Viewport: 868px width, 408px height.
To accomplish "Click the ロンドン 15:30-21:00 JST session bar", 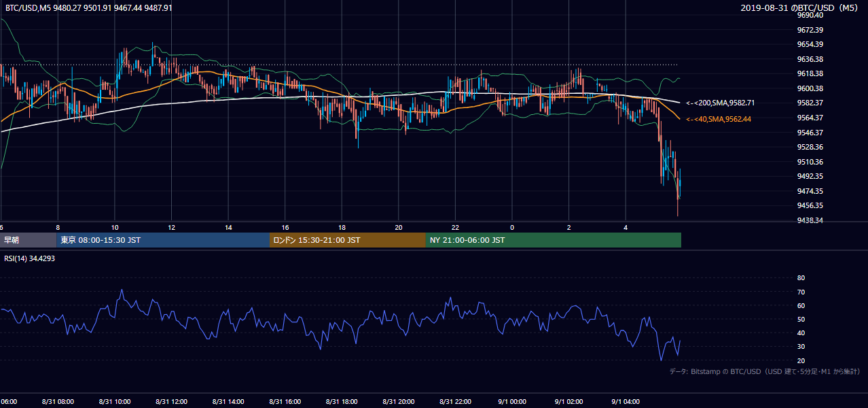I will tap(348, 240).
